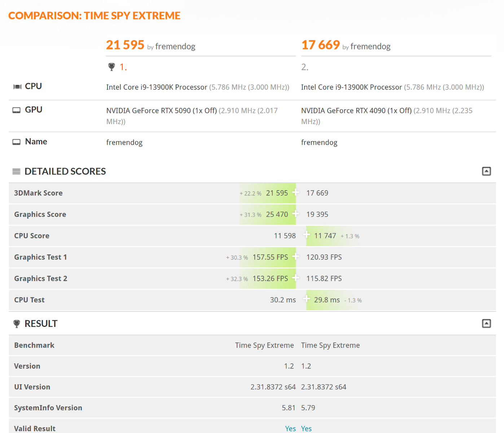The width and height of the screenshot is (504, 433).
Task: Click the Comparison: Time Spy Extreme heading
Action: pyautogui.click(x=95, y=16)
